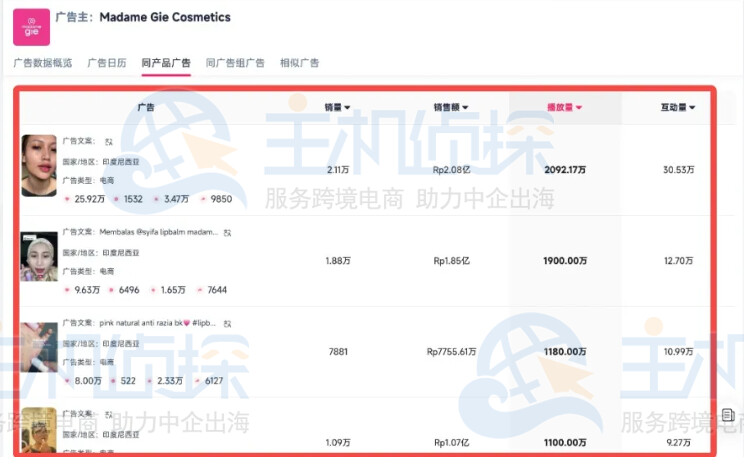Sort by 销售额 column arrow
Screen dimensions: 744x465
(465, 108)
